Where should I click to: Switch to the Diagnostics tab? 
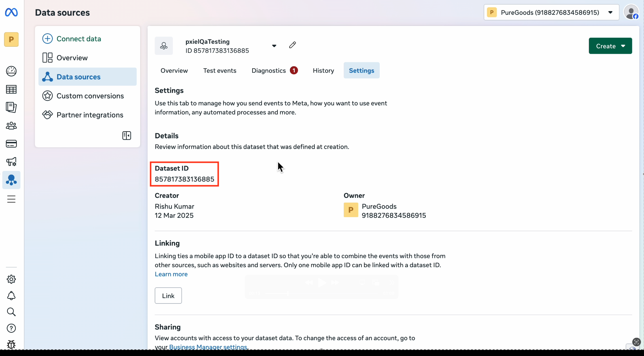coord(274,70)
